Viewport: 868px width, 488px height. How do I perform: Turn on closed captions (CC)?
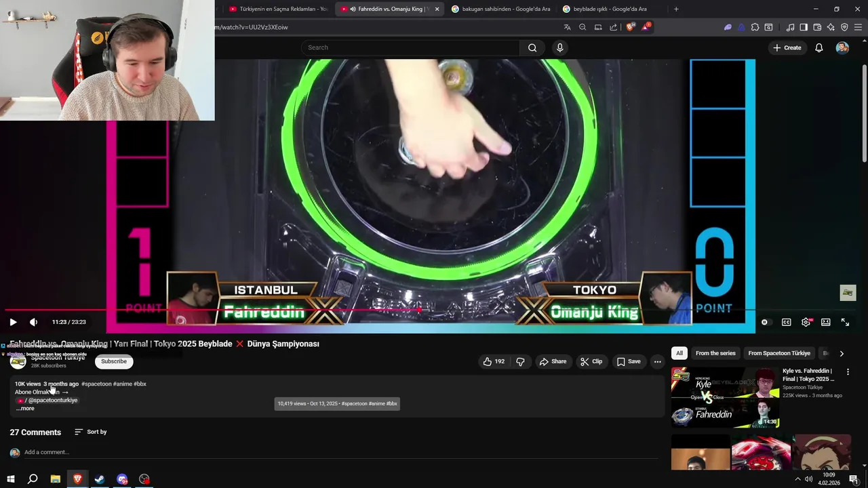[786, 322]
